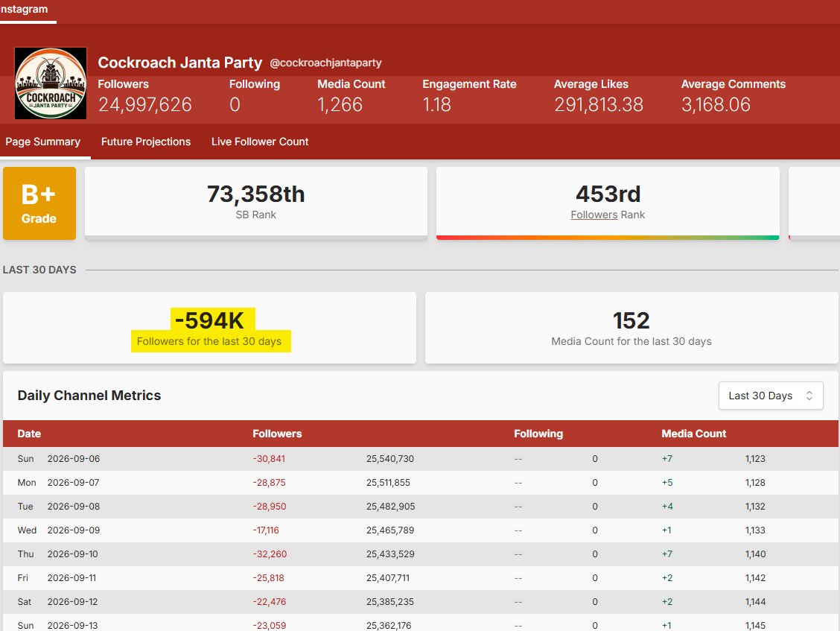Viewport: 840px width, 631px height.
Task: Click the Engagement Rate value 1.18
Action: click(436, 104)
